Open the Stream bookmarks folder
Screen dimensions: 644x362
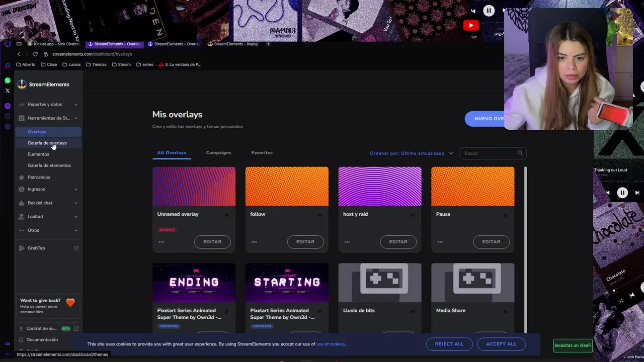pyautogui.click(x=121, y=64)
